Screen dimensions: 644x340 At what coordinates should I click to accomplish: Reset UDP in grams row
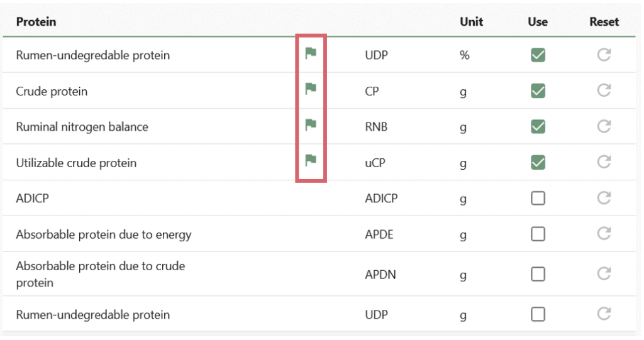pos(604,314)
